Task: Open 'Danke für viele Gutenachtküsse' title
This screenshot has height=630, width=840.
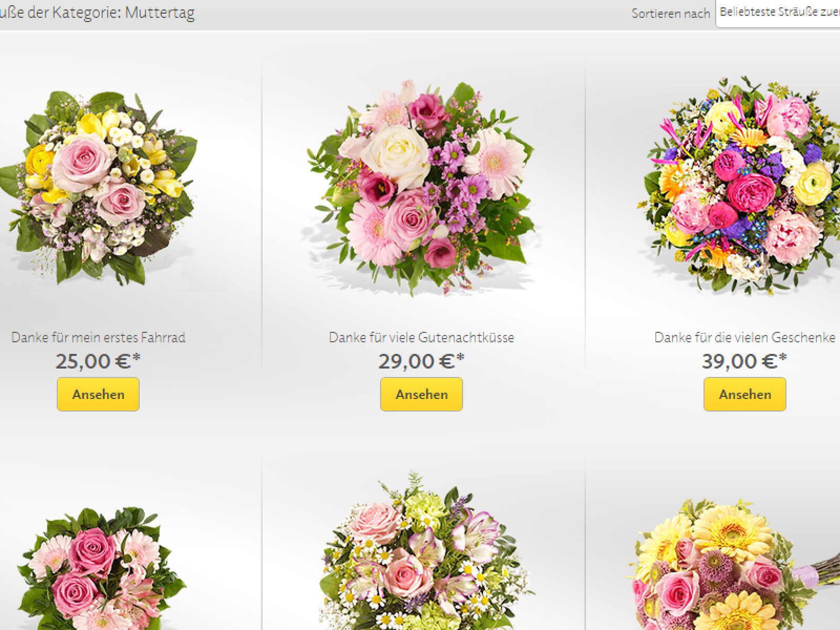Action: point(422,337)
